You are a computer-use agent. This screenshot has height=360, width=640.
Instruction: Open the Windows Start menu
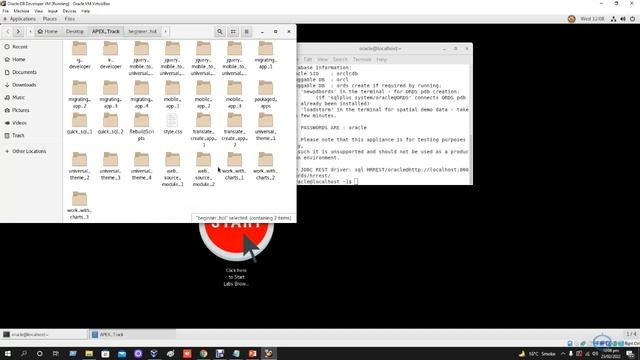click(x=7, y=353)
